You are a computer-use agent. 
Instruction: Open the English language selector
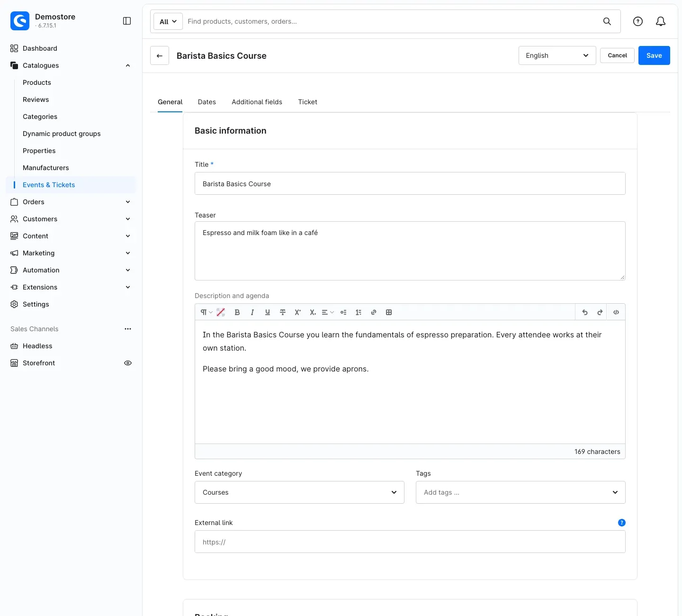click(x=557, y=55)
